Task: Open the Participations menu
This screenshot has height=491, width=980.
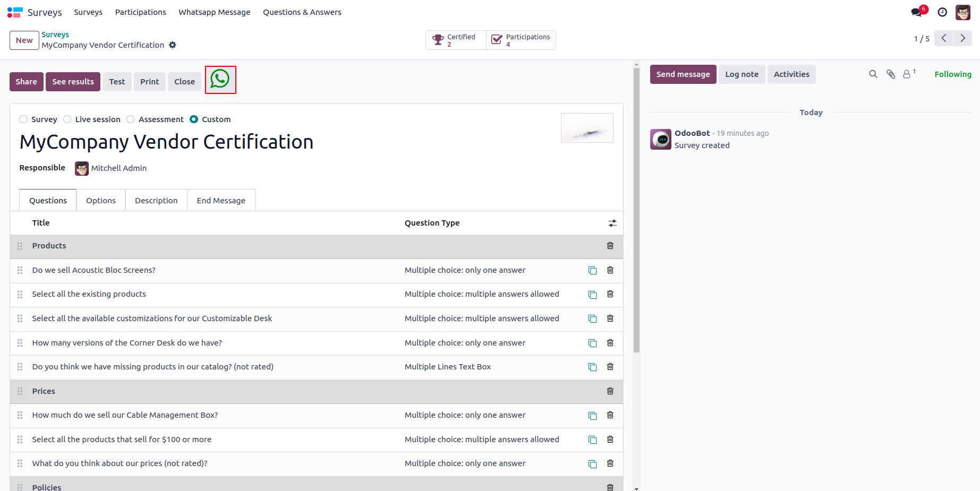Action: point(140,12)
